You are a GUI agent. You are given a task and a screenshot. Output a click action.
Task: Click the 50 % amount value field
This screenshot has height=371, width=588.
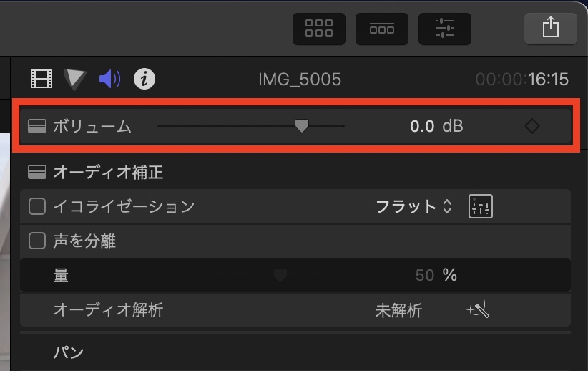425,275
